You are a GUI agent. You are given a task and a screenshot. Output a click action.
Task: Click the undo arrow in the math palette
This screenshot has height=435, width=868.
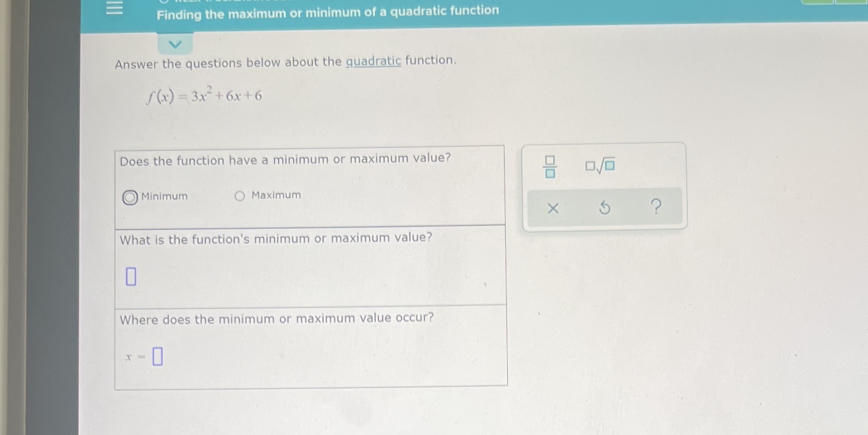pos(605,207)
